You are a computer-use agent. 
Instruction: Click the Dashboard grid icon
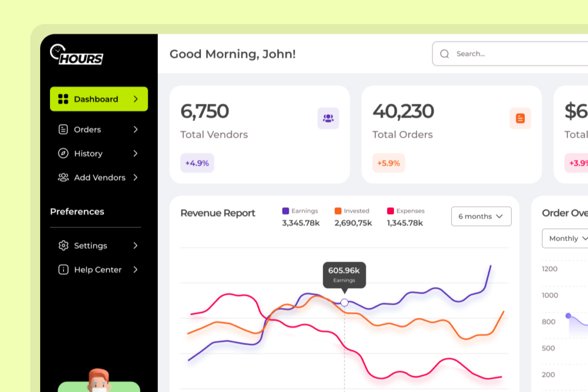[x=63, y=99]
